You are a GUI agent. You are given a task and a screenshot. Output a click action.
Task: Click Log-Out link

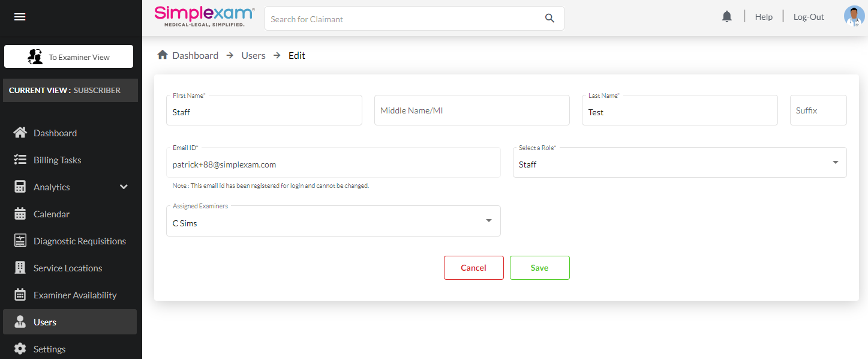point(809,17)
